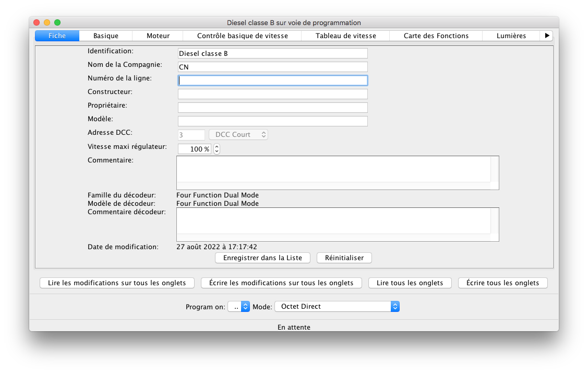The width and height of the screenshot is (588, 373).
Task: Click the Modèle text field
Action: point(272,121)
